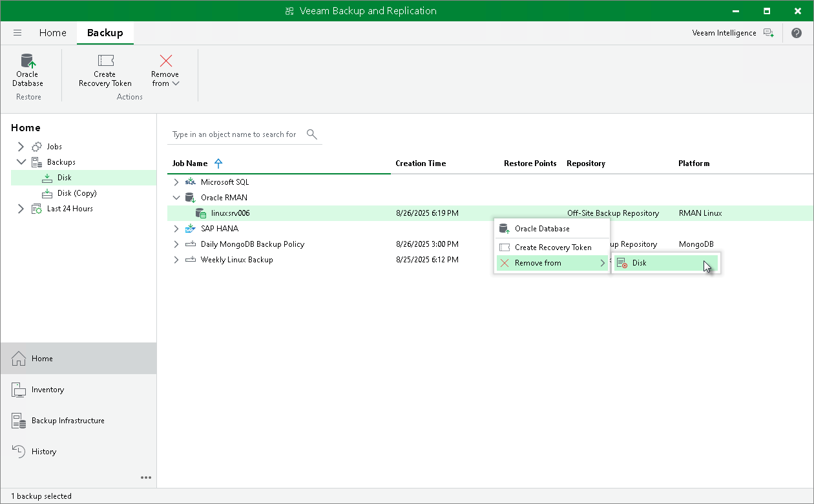Viewport: 814px width, 504px height.
Task: Sort by the Creation Time column header
Action: click(x=421, y=163)
